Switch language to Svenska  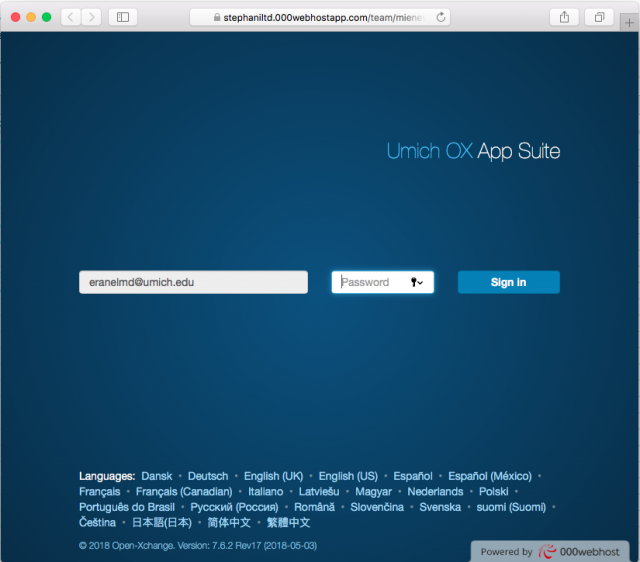click(x=440, y=507)
